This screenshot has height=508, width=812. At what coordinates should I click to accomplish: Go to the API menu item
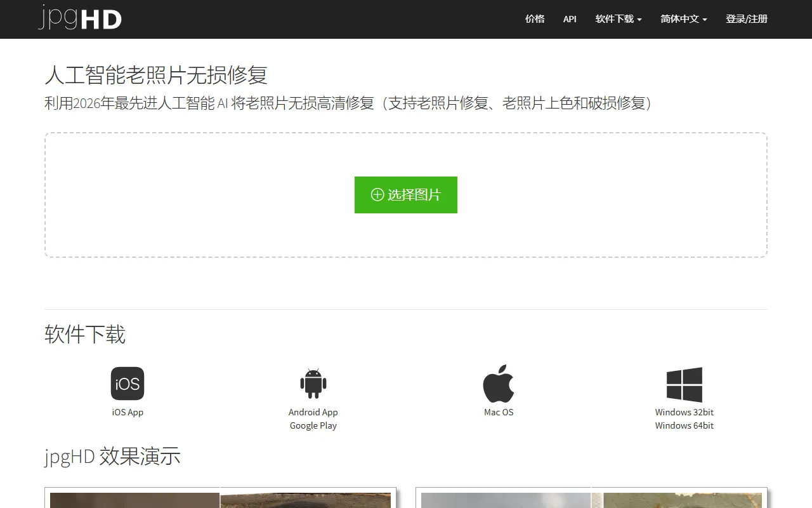click(570, 19)
